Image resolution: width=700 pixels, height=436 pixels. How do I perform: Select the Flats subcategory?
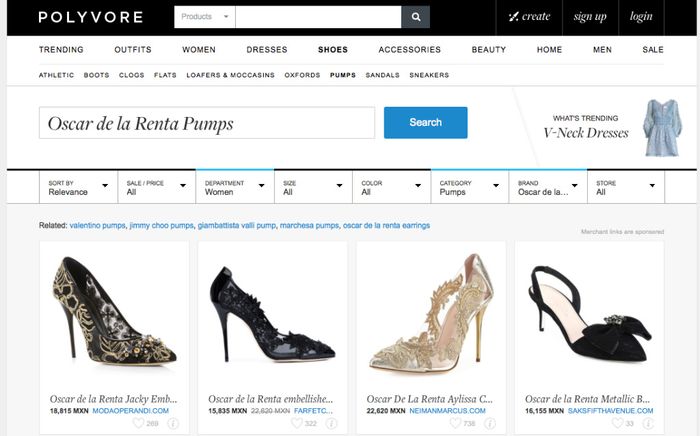point(165,75)
